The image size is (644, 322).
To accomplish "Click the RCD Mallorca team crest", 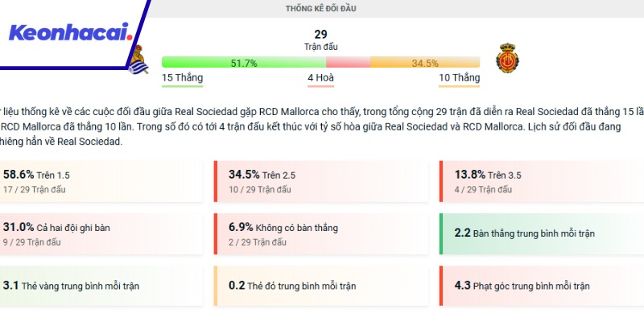I will click(x=507, y=58).
